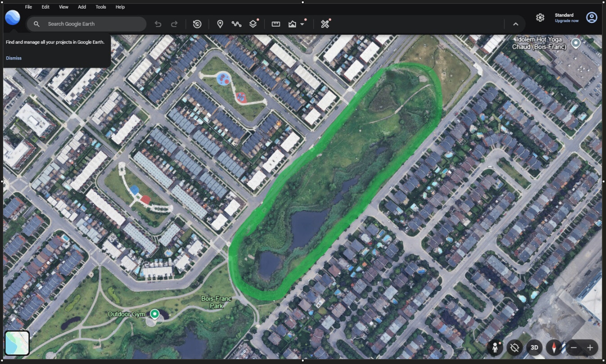Toggle the 3D view button
The height and width of the screenshot is (364, 606).
[534, 347]
